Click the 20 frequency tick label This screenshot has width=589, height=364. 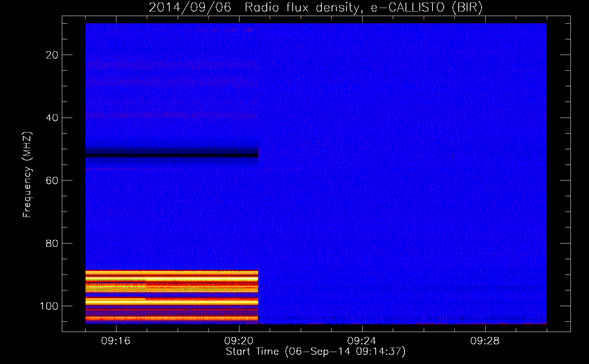point(52,55)
